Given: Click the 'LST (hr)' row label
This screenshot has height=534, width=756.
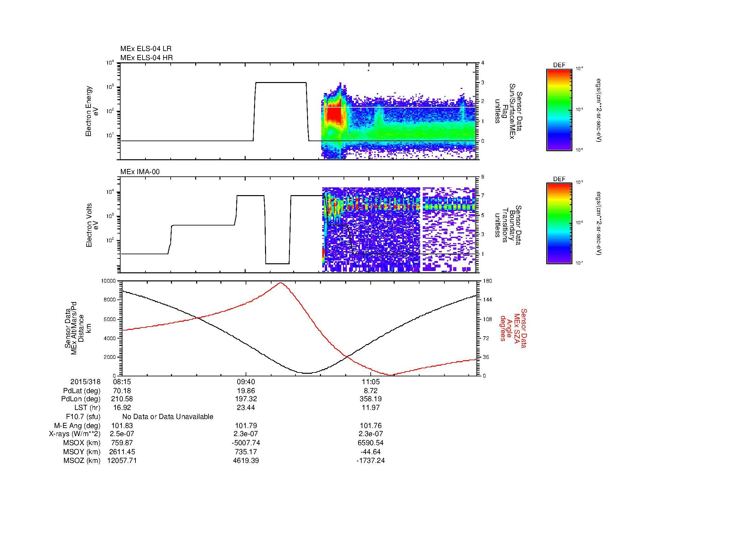Looking at the screenshot, I should tap(87, 408).
